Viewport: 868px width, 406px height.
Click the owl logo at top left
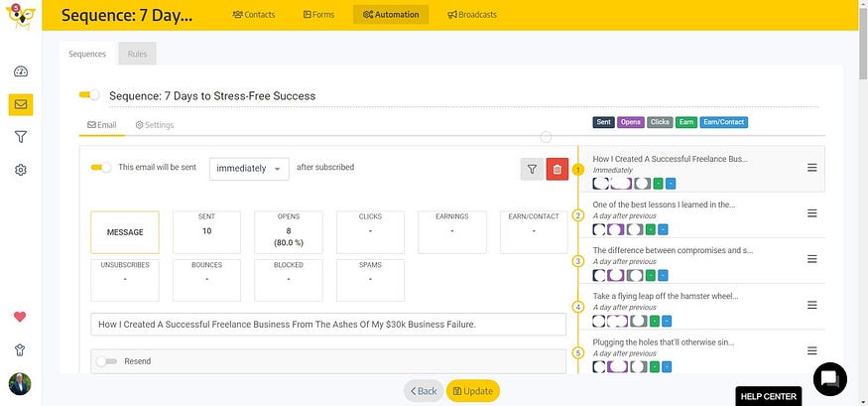21,16
